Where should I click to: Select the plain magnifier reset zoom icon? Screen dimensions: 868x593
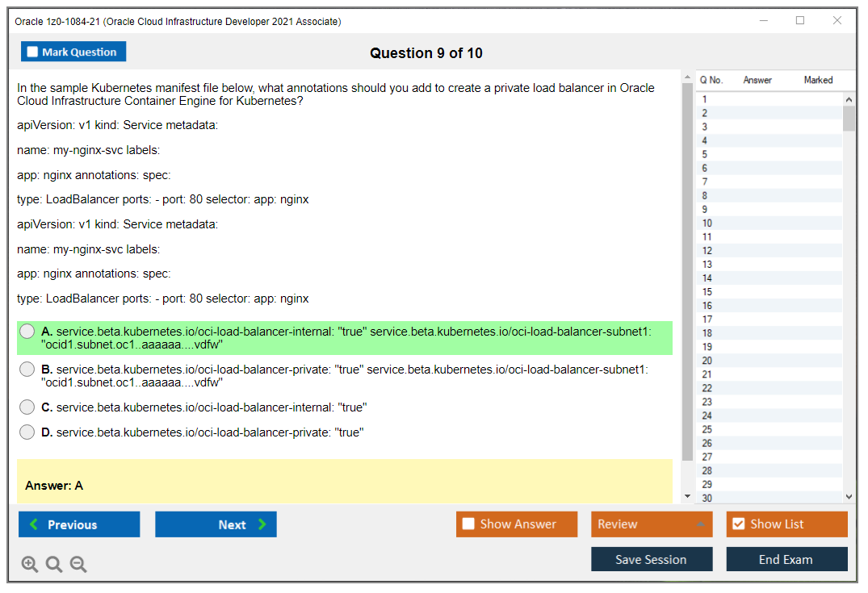pyautogui.click(x=53, y=564)
